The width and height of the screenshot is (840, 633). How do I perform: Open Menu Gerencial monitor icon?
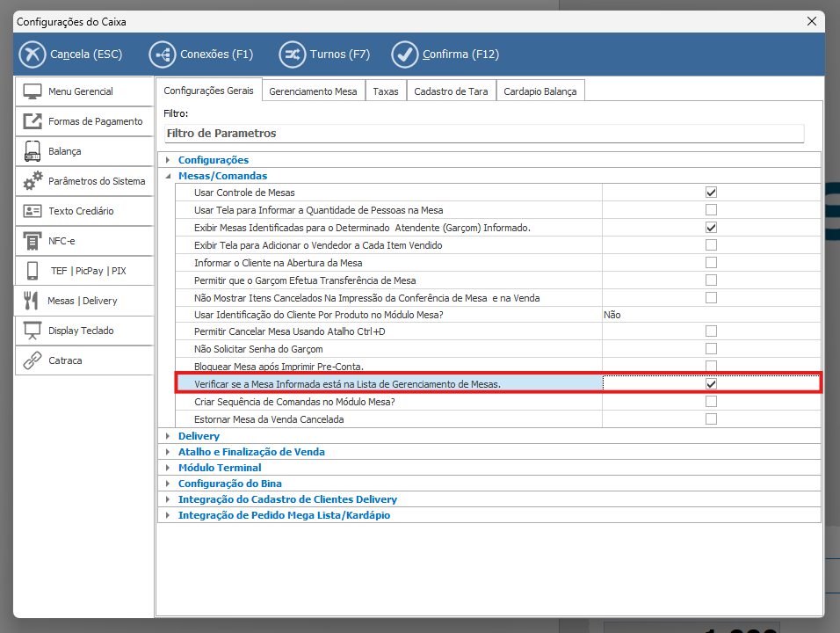click(33, 91)
